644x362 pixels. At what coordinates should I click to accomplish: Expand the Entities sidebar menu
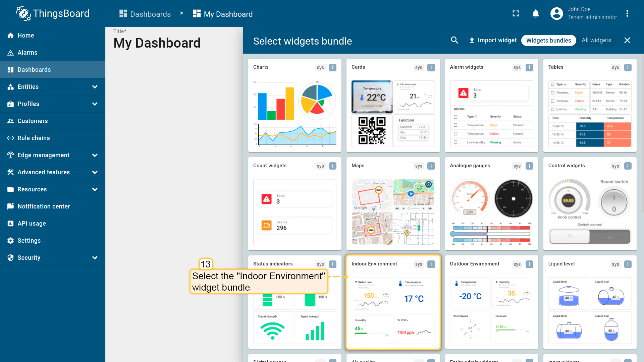(x=95, y=87)
